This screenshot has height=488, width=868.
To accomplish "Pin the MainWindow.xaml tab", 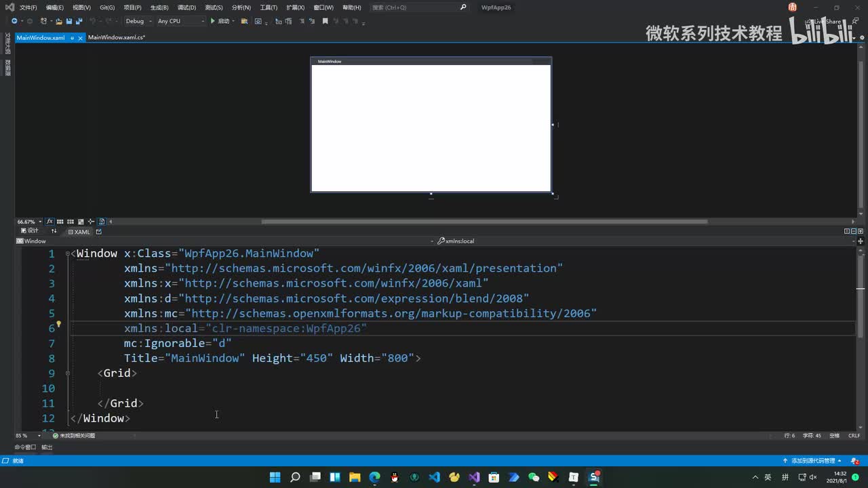I will [x=72, y=38].
